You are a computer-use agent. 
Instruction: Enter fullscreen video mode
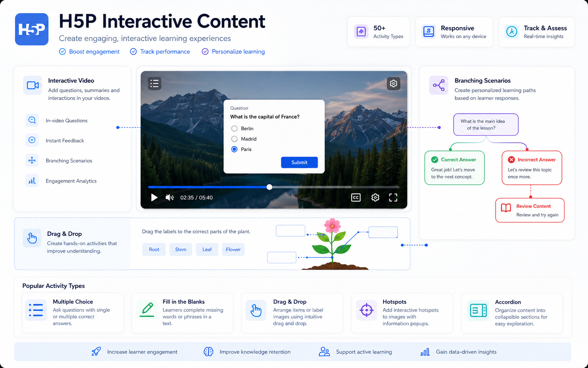point(393,197)
